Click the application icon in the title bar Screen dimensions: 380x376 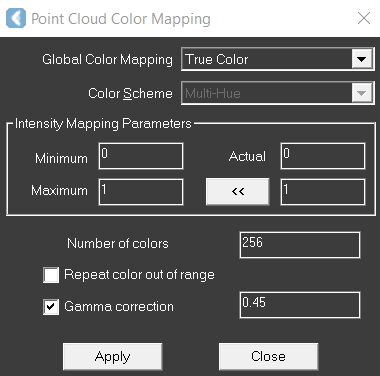pyautogui.click(x=16, y=18)
